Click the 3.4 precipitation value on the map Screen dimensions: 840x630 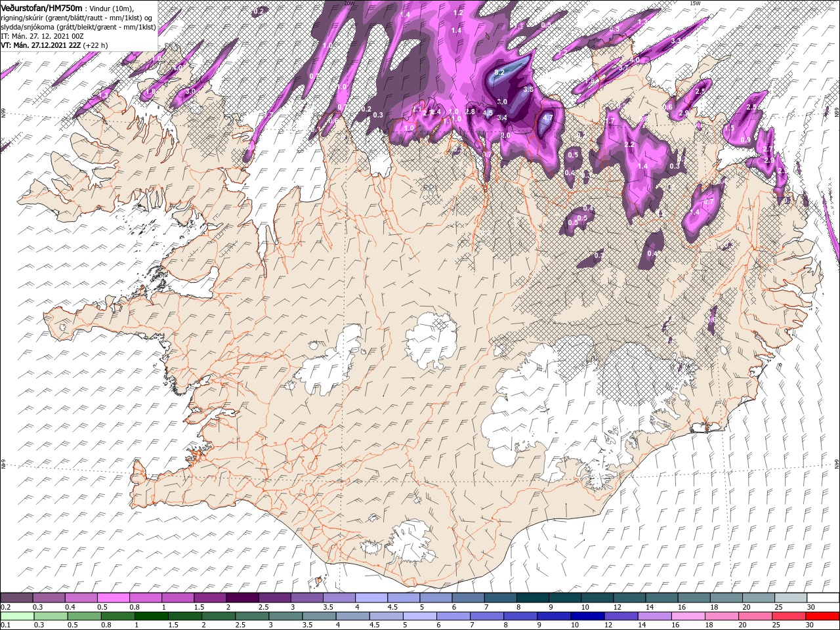[x=502, y=118]
